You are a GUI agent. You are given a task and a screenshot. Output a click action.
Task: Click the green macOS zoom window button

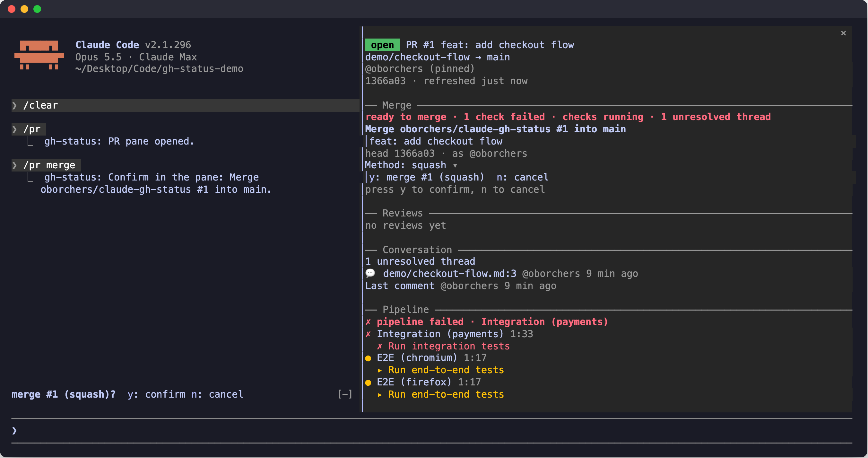[38, 9]
